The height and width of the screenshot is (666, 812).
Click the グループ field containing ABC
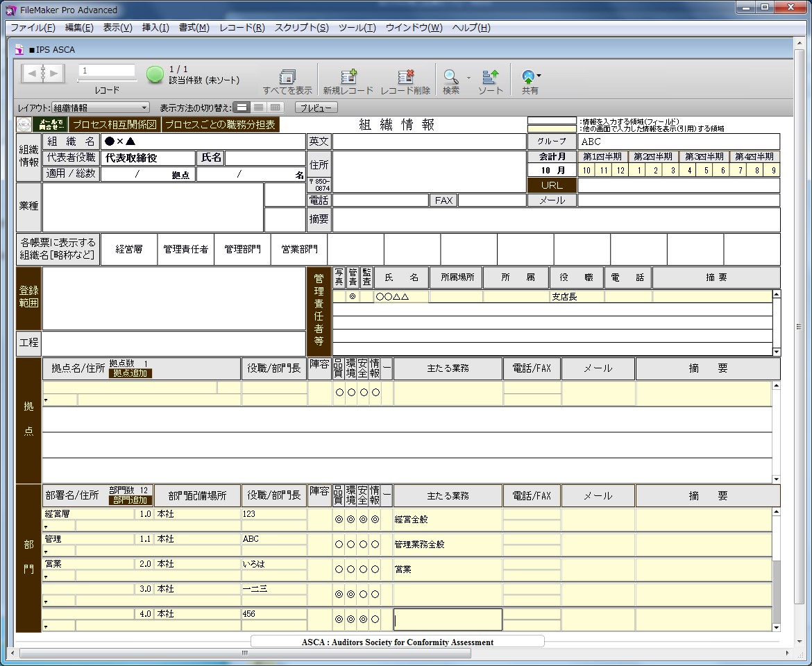(x=679, y=142)
